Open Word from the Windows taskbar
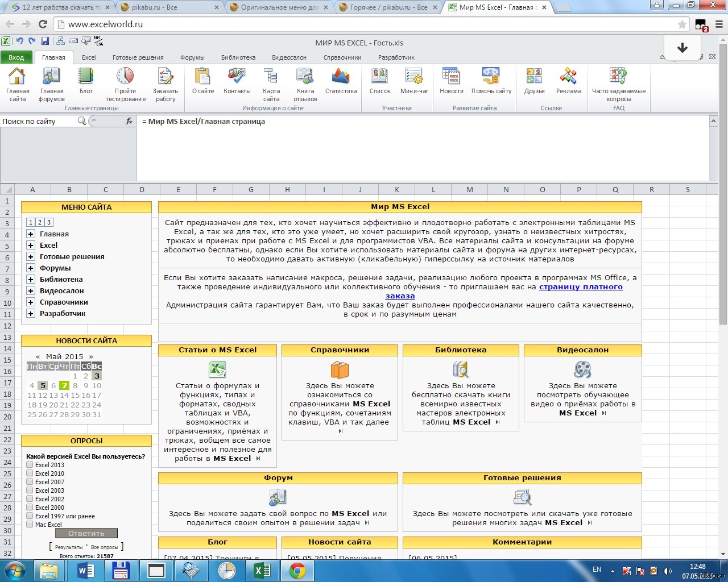This screenshot has width=728, height=582. 85,571
